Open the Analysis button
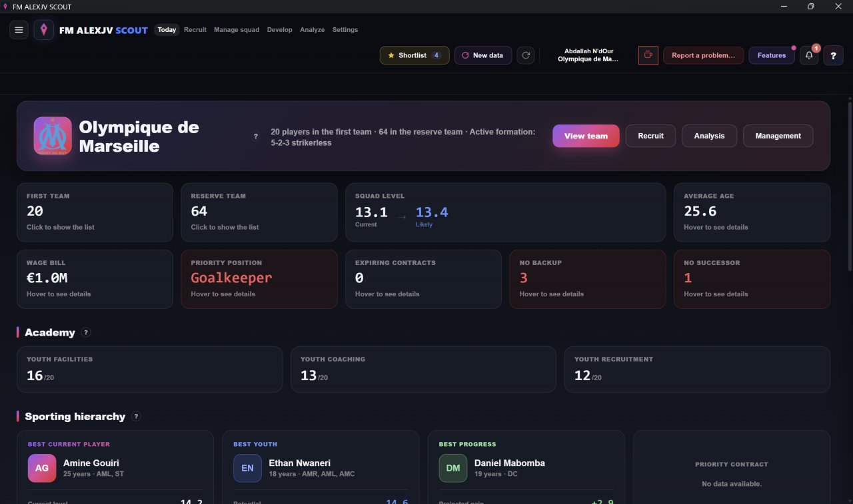This screenshot has width=853, height=504. [x=709, y=136]
